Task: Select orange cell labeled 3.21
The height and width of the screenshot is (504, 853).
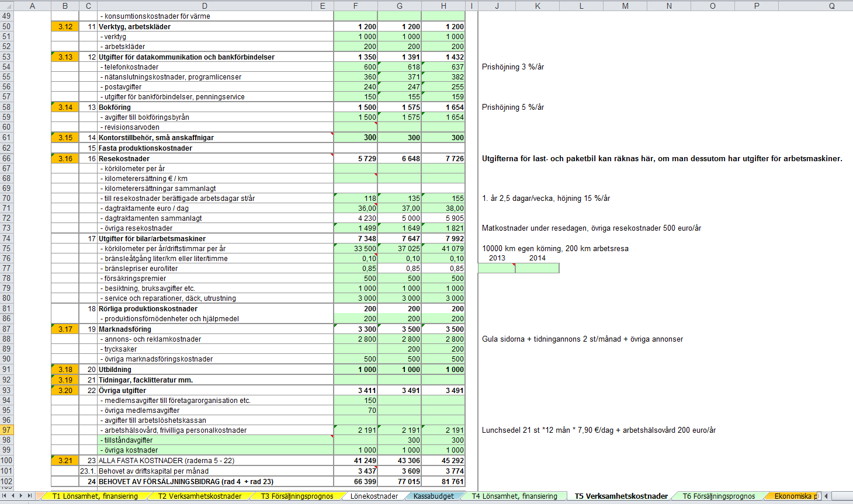Action: click(65, 460)
